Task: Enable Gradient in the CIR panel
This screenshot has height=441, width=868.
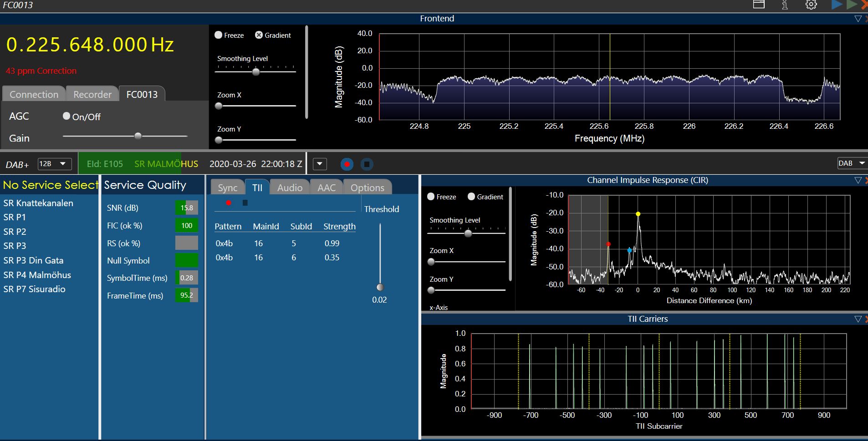Action: pos(471,197)
